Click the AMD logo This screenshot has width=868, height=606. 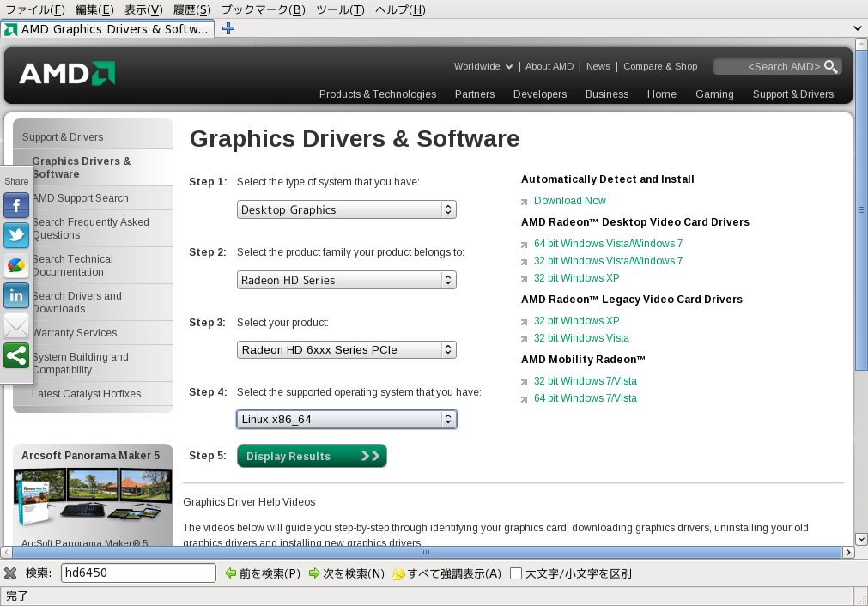coord(67,74)
